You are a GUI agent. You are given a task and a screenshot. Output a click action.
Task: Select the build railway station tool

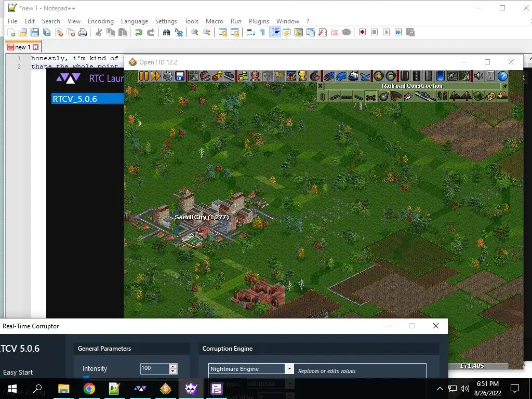tap(425, 97)
